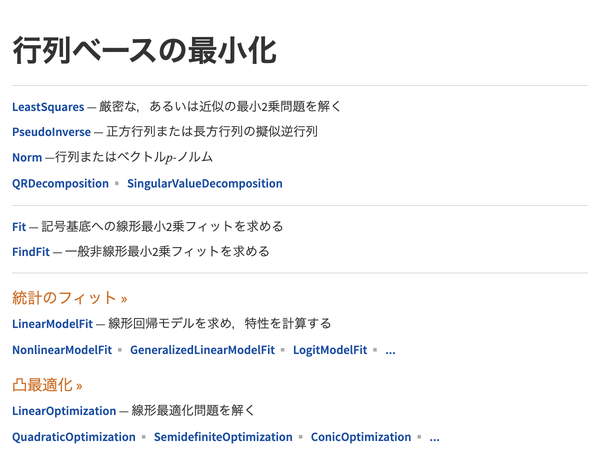Show more model fit functions via ellipsis
The width and height of the screenshot is (600, 467).
(390, 351)
